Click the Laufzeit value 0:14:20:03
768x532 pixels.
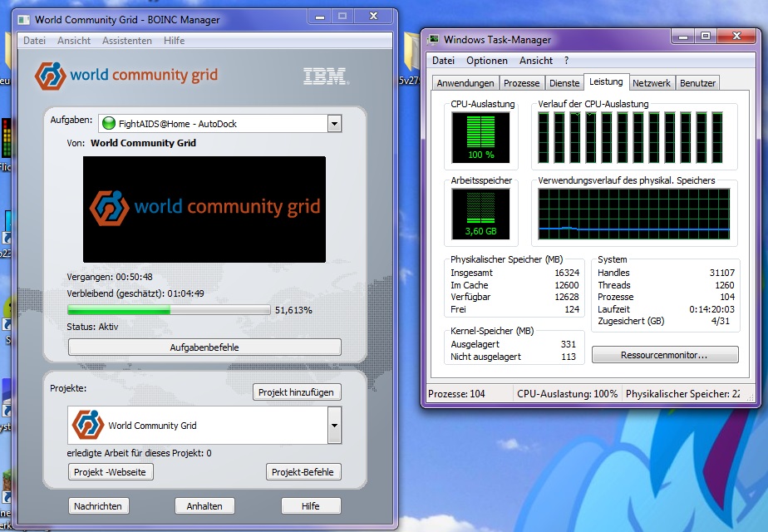(711, 309)
